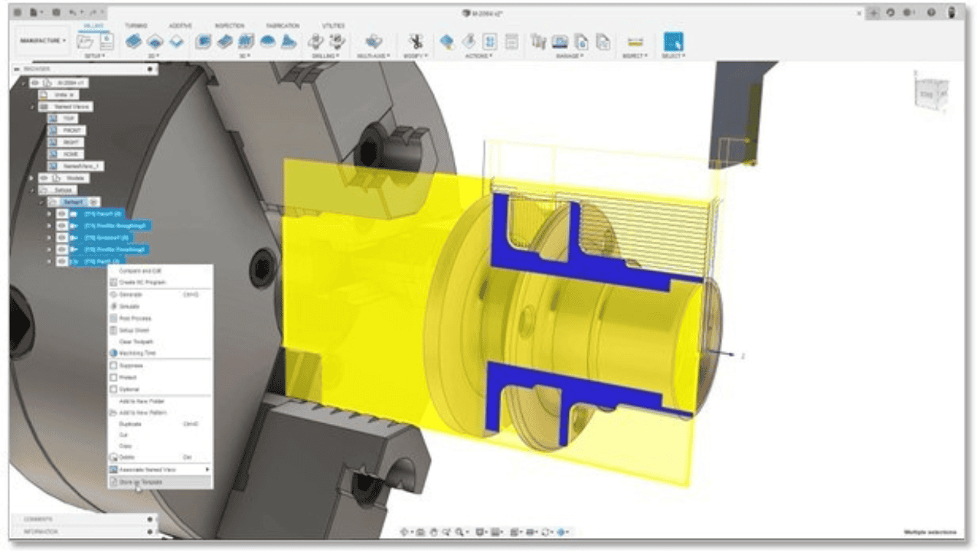Click the scissors icon above Modify
Screen dimensions: 980x551
pyautogui.click(x=416, y=41)
